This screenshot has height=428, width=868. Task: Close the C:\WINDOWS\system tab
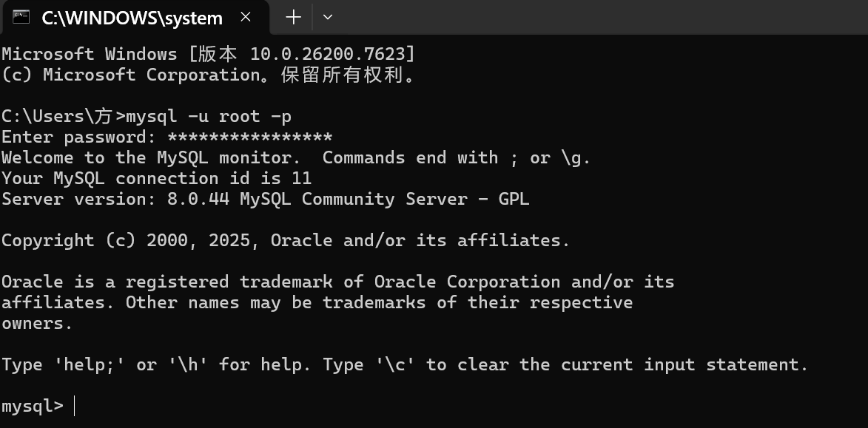[x=246, y=17]
